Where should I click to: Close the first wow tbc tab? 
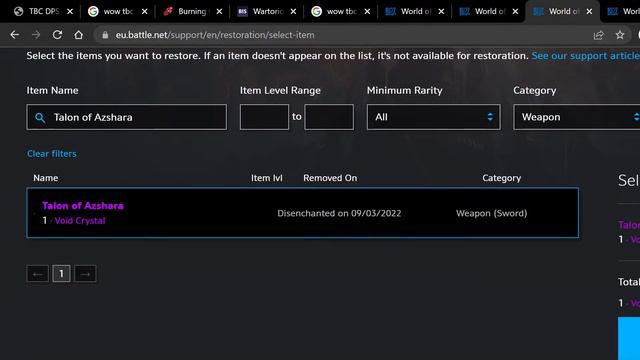[x=144, y=11]
